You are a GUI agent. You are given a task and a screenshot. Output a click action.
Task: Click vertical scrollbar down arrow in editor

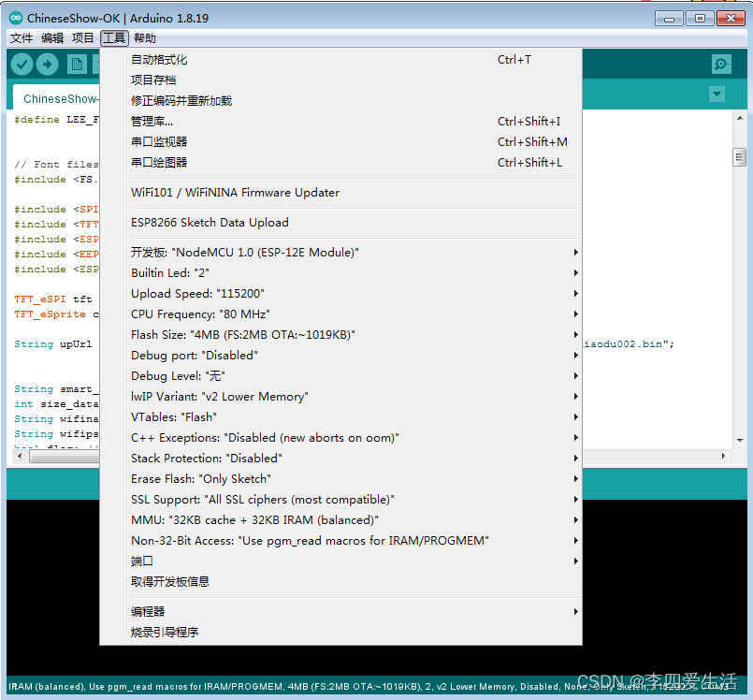(x=740, y=441)
